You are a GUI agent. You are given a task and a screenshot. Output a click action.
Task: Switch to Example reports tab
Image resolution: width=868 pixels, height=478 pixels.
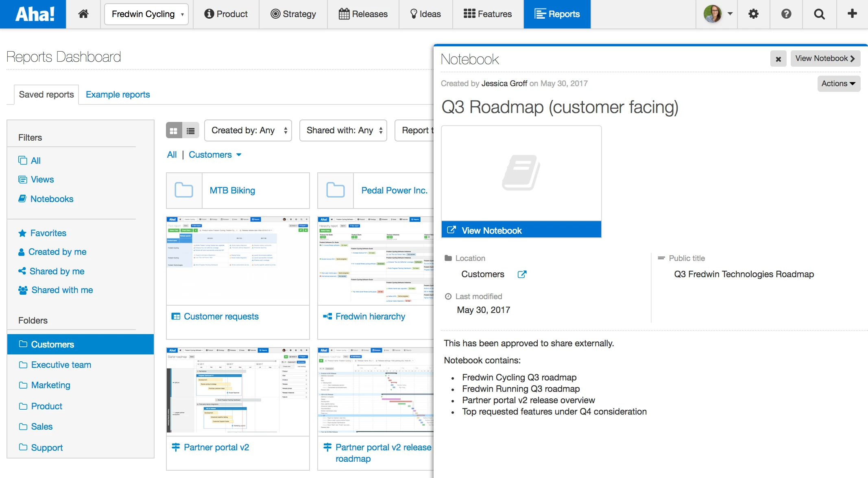tap(118, 94)
